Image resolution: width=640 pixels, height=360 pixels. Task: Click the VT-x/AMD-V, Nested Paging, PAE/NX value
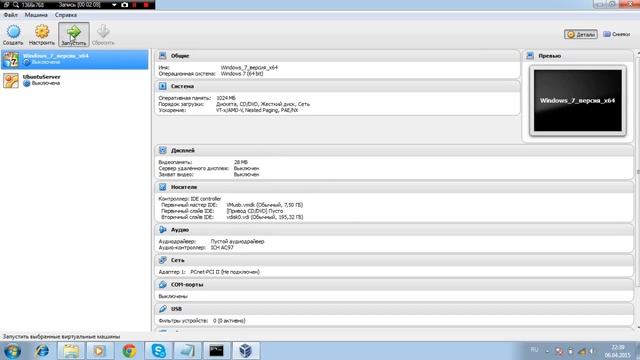pos(257,110)
